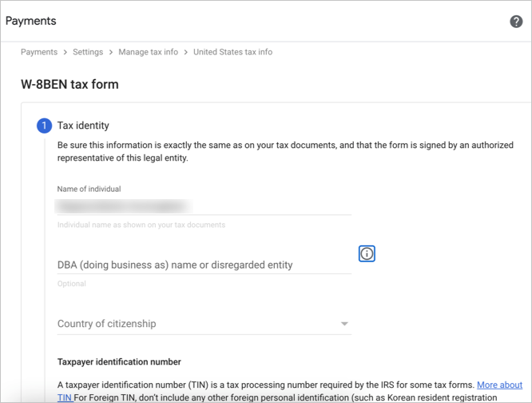
Task: Go to Payments in the breadcrumb
Action: click(x=39, y=52)
